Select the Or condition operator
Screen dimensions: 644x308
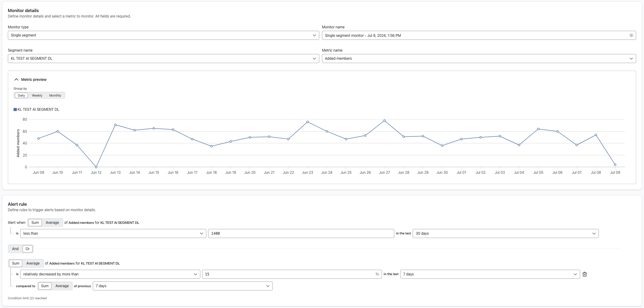pos(27,249)
